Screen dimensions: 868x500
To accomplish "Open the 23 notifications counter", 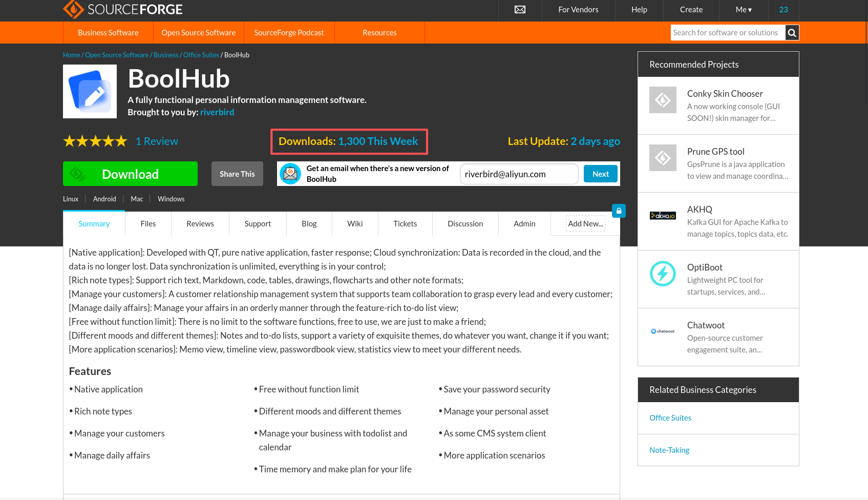I will click(x=784, y=10).
